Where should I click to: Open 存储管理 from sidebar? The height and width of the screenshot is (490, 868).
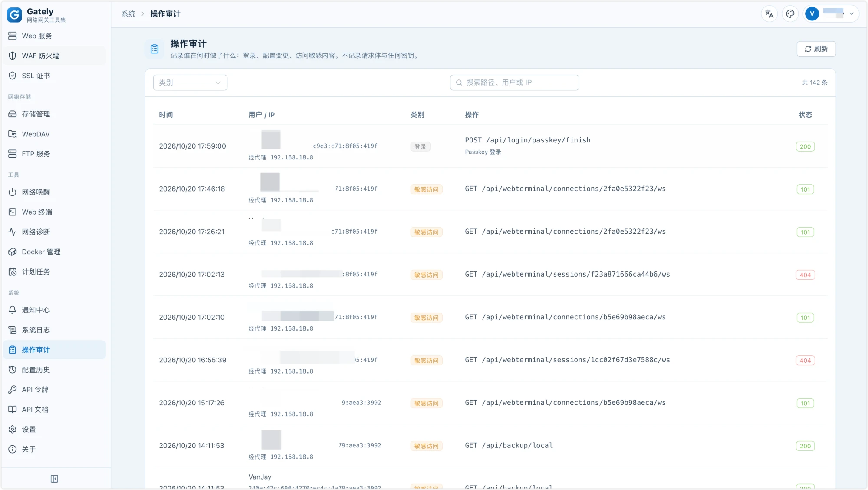(54, 114)
